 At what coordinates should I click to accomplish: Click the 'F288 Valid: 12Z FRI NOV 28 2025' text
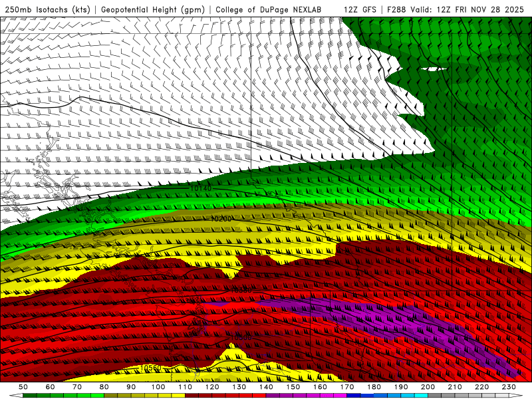click(456, 10)
